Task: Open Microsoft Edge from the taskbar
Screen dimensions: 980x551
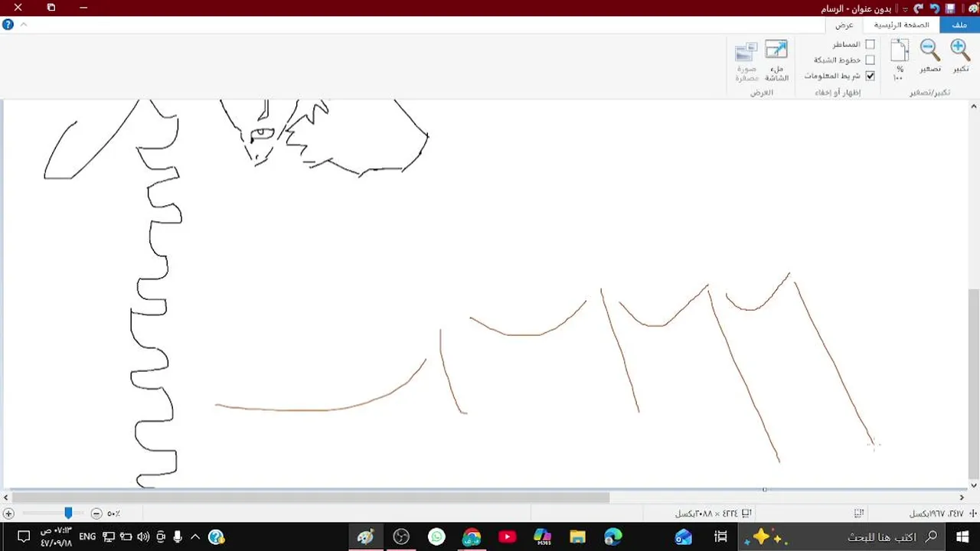Action: tap(612, 537)
